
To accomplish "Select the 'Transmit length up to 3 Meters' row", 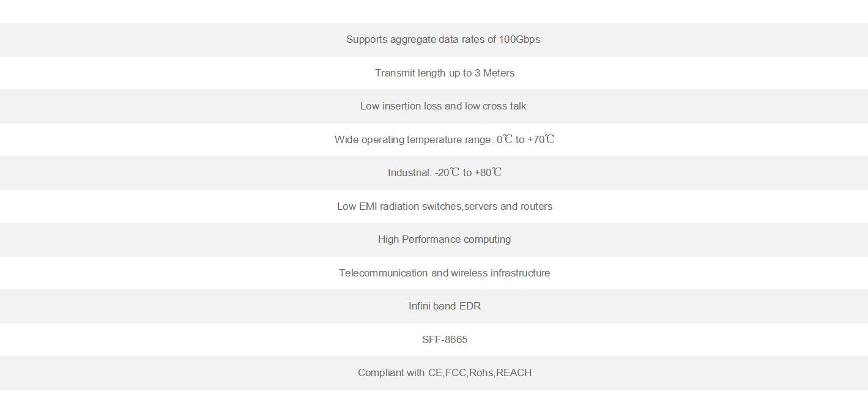I will [445, 73].
